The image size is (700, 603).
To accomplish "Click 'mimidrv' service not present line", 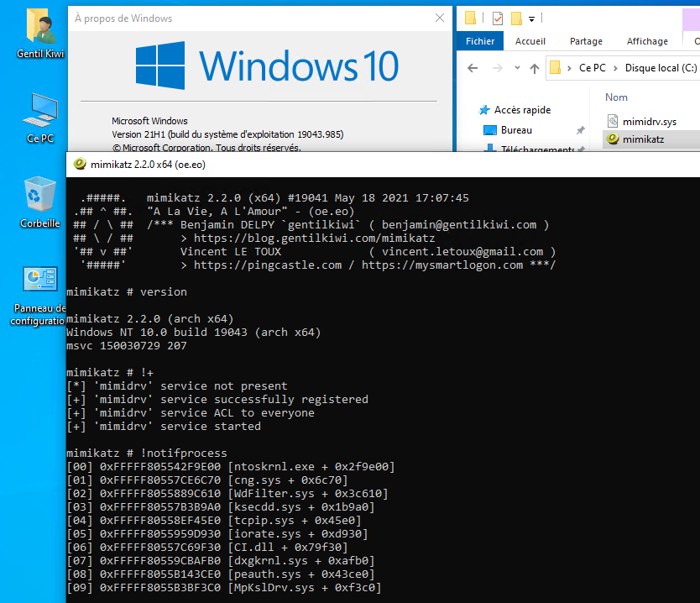I will pyautogui.click(x=177, y=385).
